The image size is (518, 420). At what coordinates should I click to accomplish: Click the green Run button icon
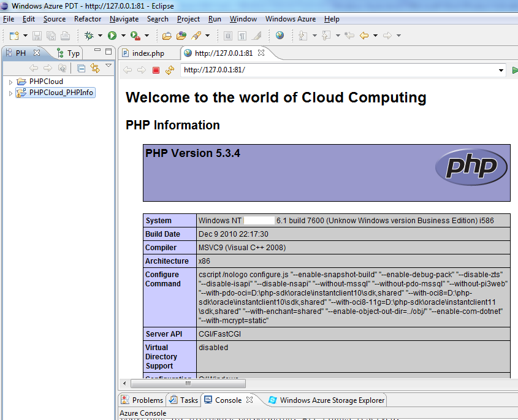click(112, 36)
